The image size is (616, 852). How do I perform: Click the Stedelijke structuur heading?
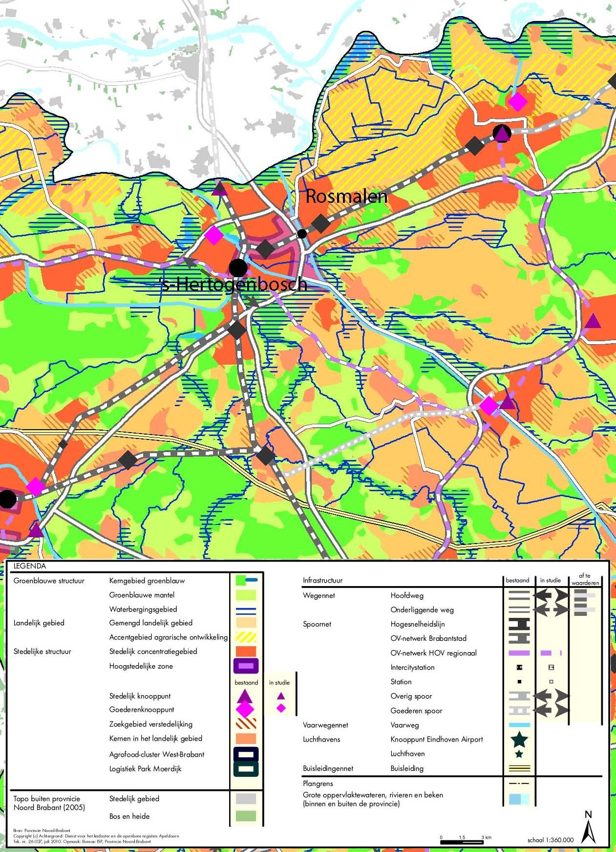coord(42,652)
